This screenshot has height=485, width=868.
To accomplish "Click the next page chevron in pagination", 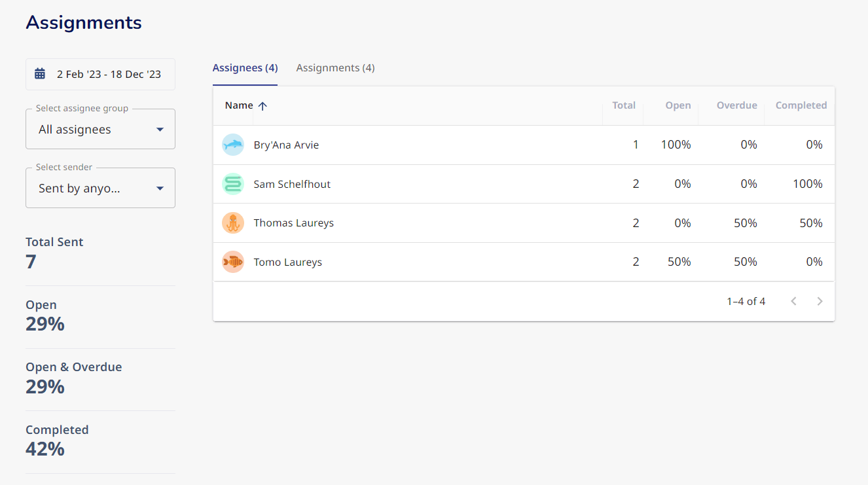I will point(820,300).
